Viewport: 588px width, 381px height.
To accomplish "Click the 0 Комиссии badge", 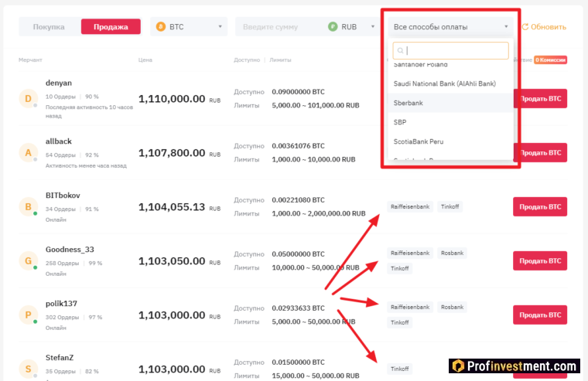I will click(x=550, y=60).
